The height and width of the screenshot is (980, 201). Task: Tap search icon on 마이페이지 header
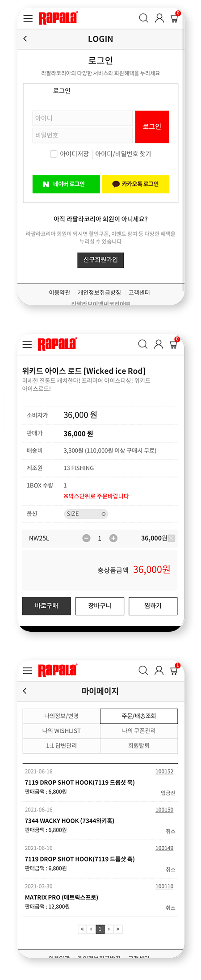[x=143, y=670]
